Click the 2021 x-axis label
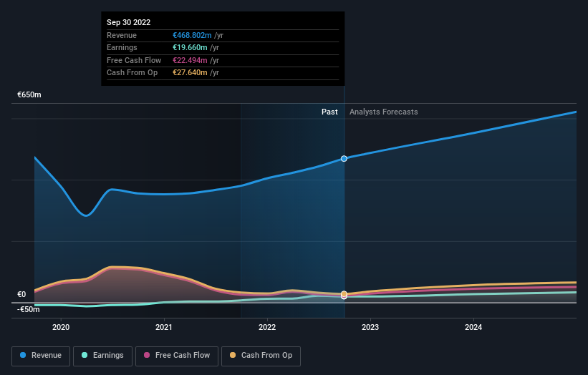Image resolution: width=588 pixels, height=375 pixels. click(x=164, y=328)
